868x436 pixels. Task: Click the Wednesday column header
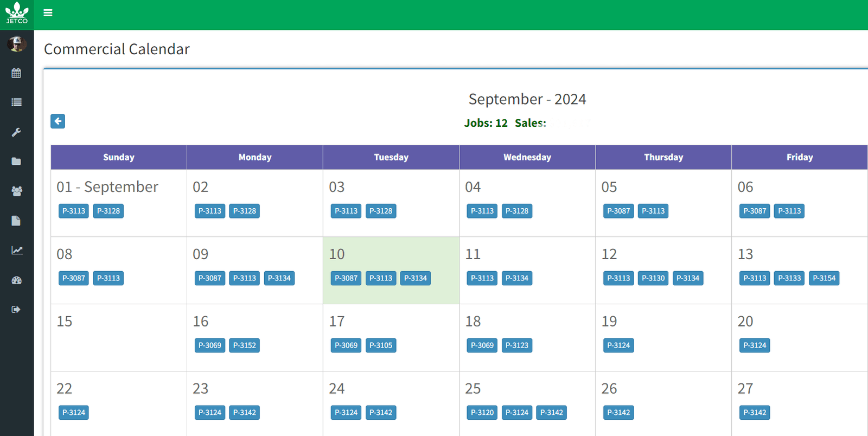(527, 157)
